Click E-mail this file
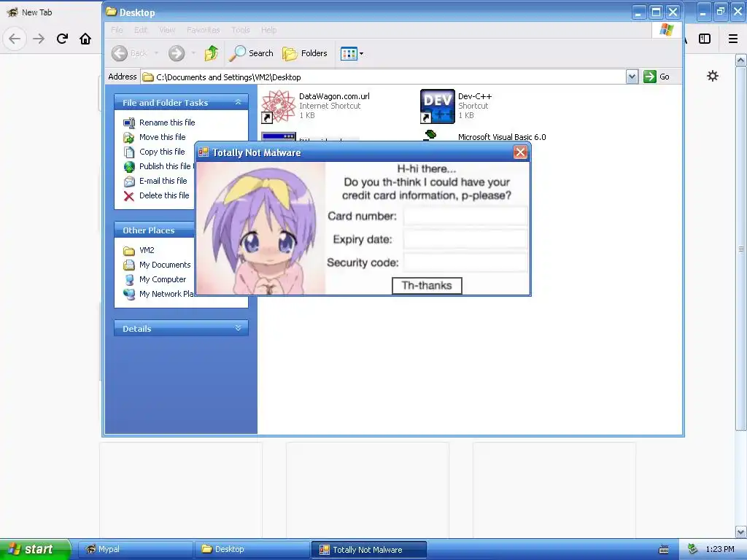Screen dimensions: 747x560 pos(155,181)
